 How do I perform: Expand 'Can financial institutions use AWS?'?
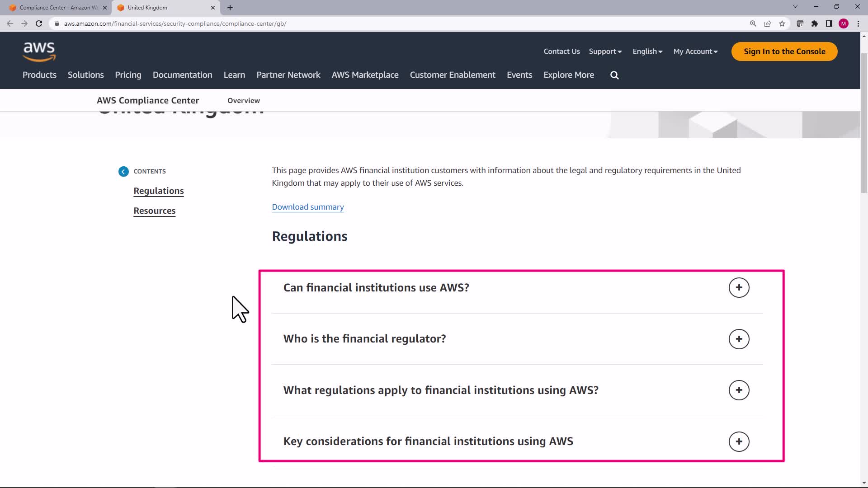click(x=739, y=288)
